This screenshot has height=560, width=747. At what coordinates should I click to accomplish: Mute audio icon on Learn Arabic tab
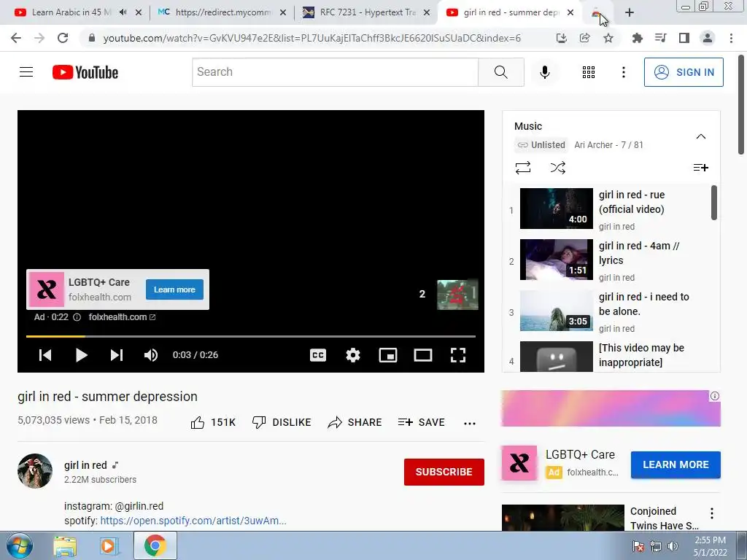click(x=123, y=12)
